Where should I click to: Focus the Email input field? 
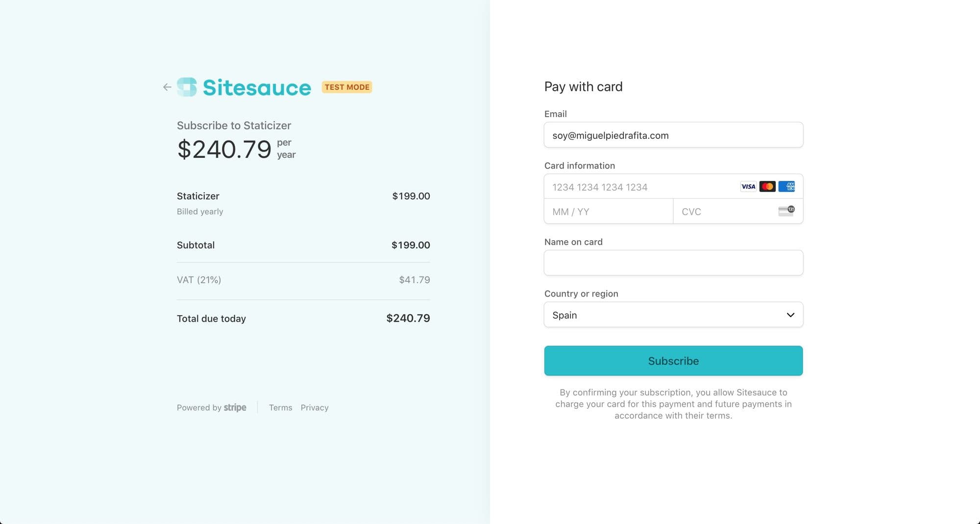[673, 135]
